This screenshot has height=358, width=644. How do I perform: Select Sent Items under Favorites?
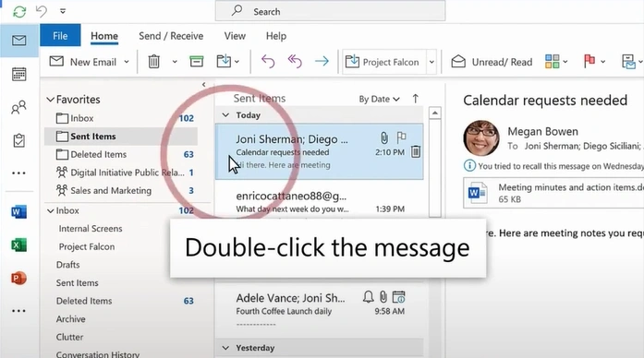121,137
